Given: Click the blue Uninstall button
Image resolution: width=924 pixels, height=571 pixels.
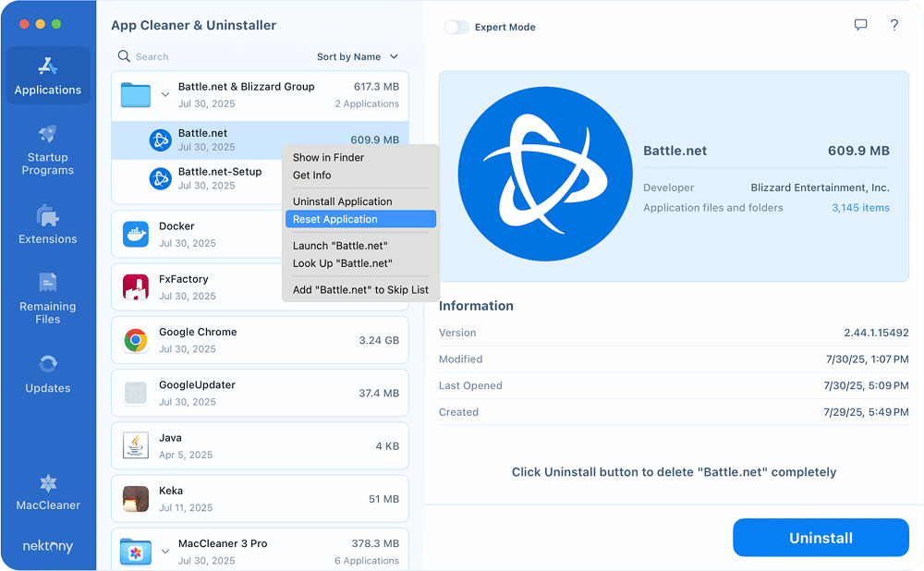Looking at the screenshot, I should click(821, 538).
